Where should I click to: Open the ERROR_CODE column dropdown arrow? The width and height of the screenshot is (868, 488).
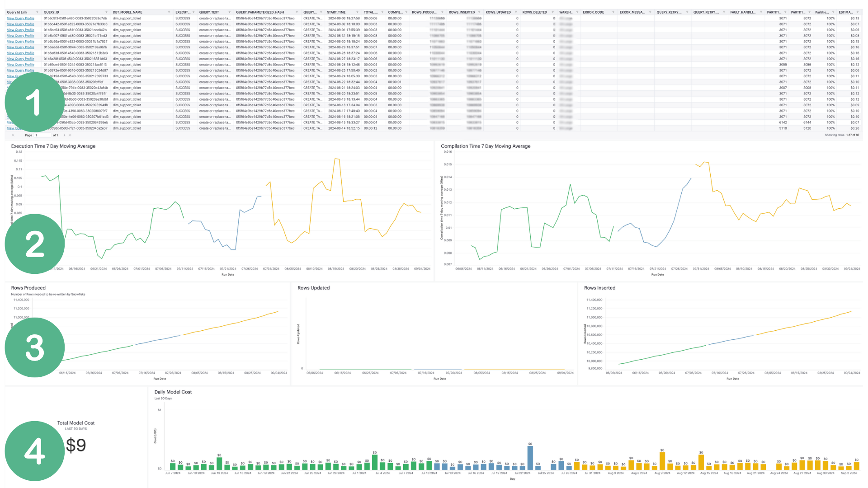click(613, 12)
